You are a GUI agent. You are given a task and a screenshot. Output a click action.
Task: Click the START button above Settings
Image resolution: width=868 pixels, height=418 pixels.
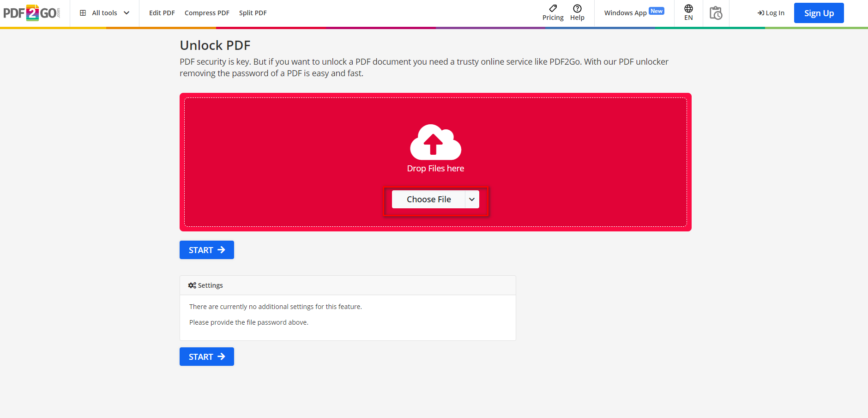[x=207, y=250]
